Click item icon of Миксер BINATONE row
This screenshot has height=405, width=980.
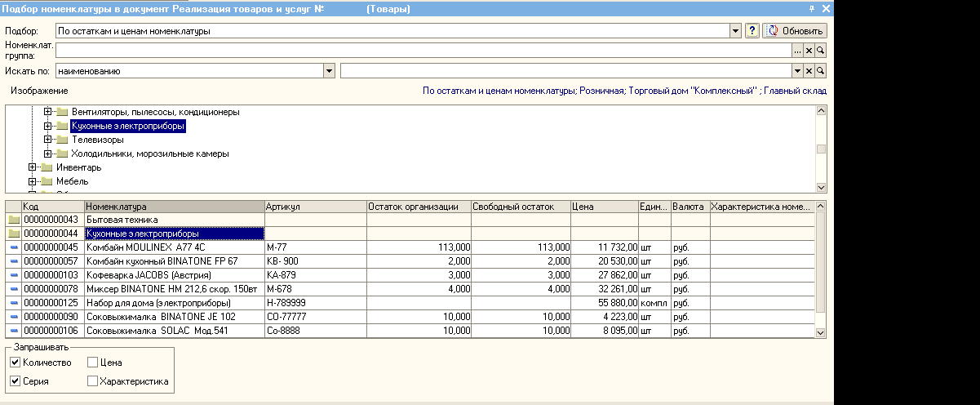tap(13, 289)
